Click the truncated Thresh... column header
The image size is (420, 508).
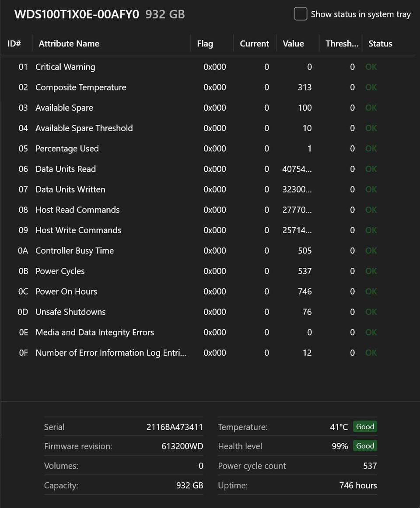click(x=342, y=43)
